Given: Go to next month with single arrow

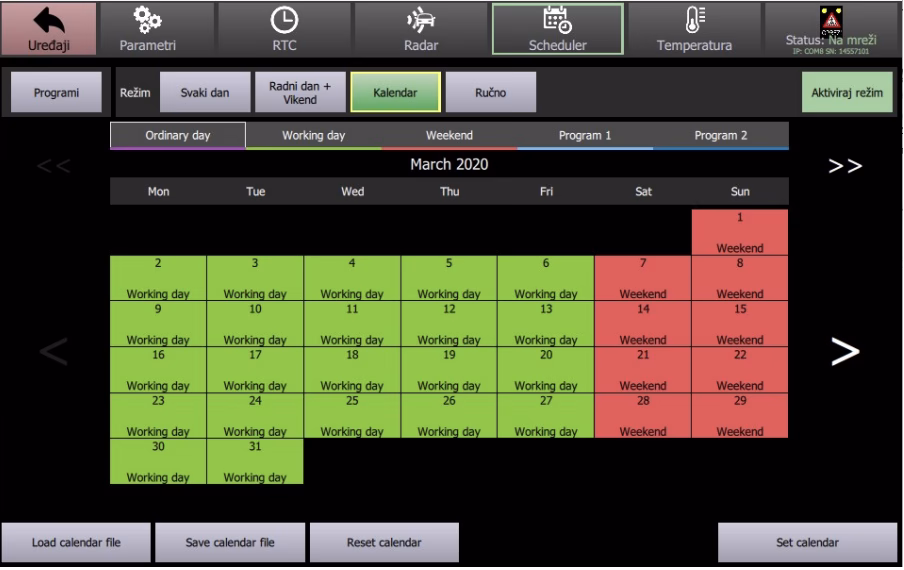Looking at the screenshot, I should [x=845, y=350].
